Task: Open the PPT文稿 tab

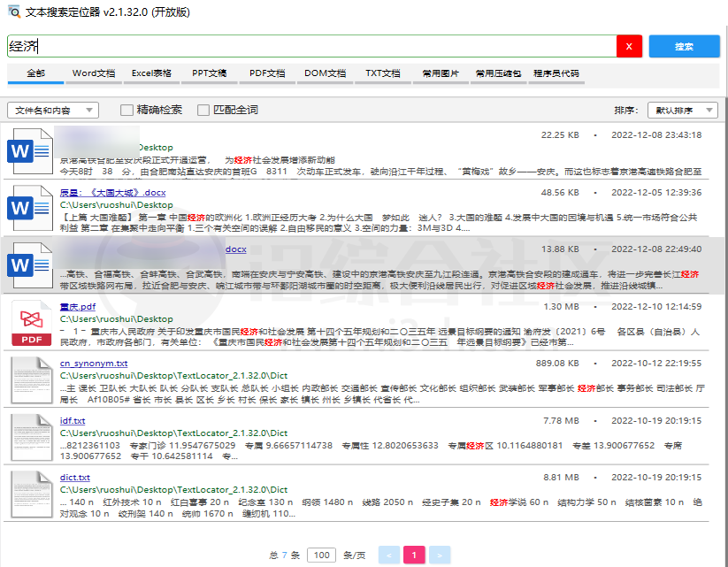Action: point(210,73)
